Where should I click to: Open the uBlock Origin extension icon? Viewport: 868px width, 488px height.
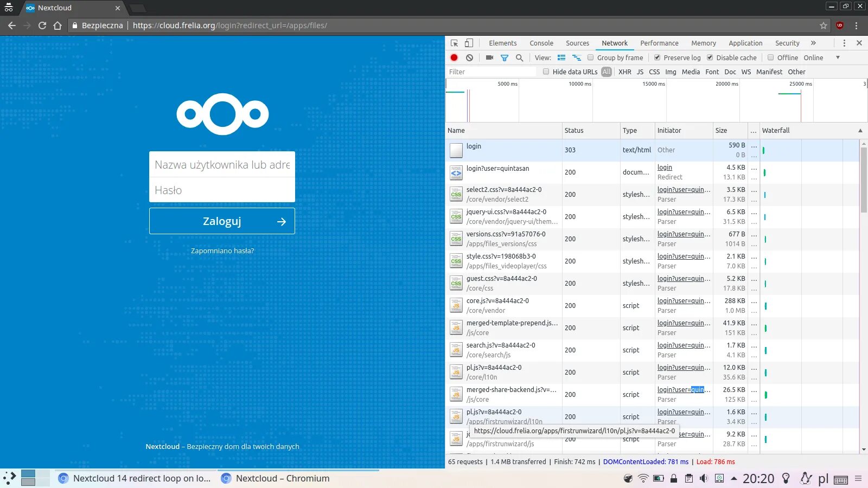tap(840, 25)
